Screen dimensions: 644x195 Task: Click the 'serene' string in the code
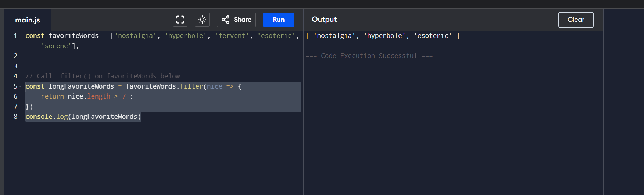click(x=56, y=46)
